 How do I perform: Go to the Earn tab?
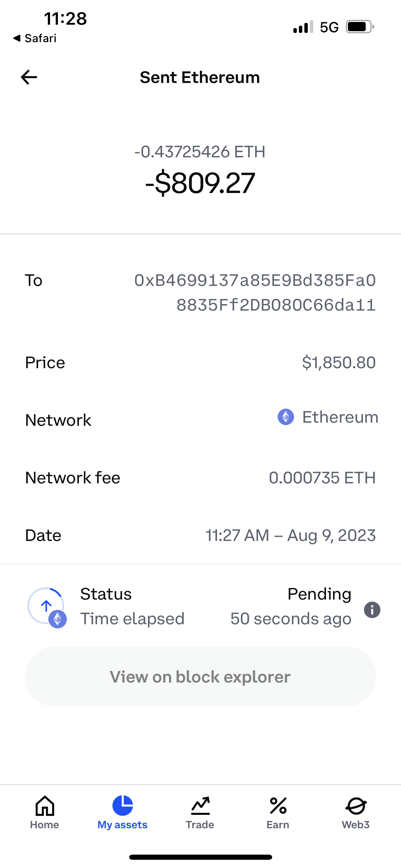click(278, 812)
